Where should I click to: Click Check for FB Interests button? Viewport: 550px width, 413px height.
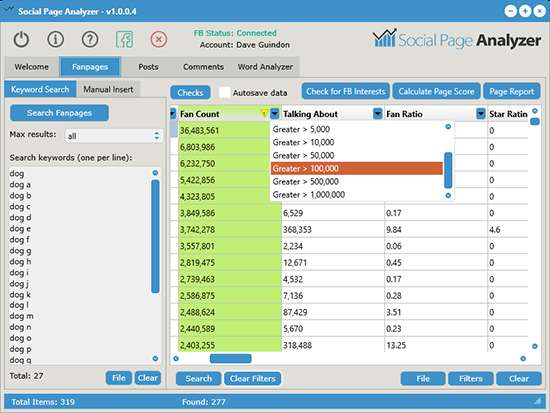pos(346,91)
